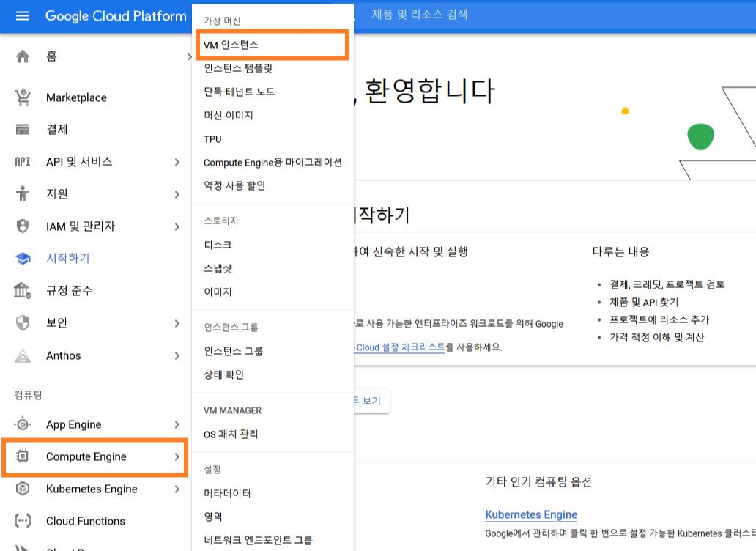
Task: Click the Kubernetes Engine hexagon icon
Action: 23,489
